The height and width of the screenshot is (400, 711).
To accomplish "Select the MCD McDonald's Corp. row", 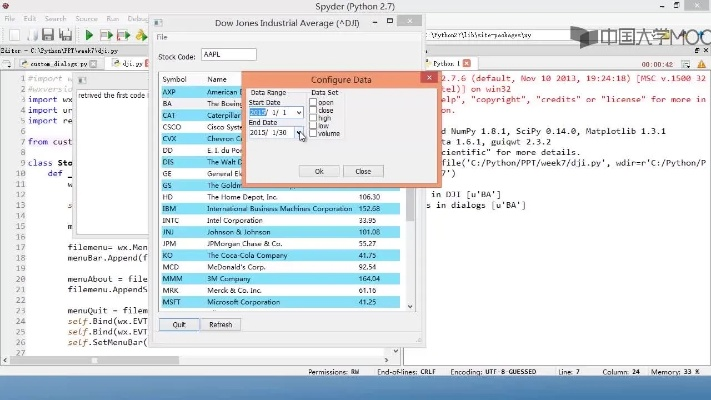I will coord(281,267).
